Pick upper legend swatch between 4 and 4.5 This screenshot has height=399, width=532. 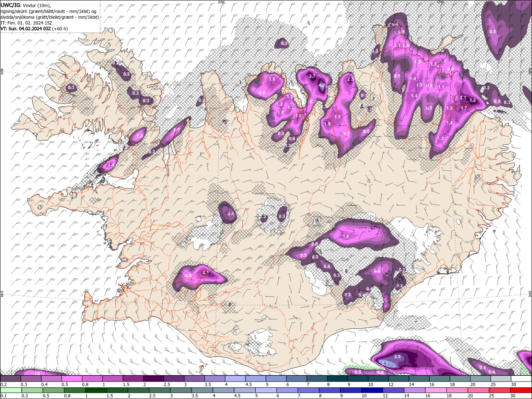pos(235,379)
